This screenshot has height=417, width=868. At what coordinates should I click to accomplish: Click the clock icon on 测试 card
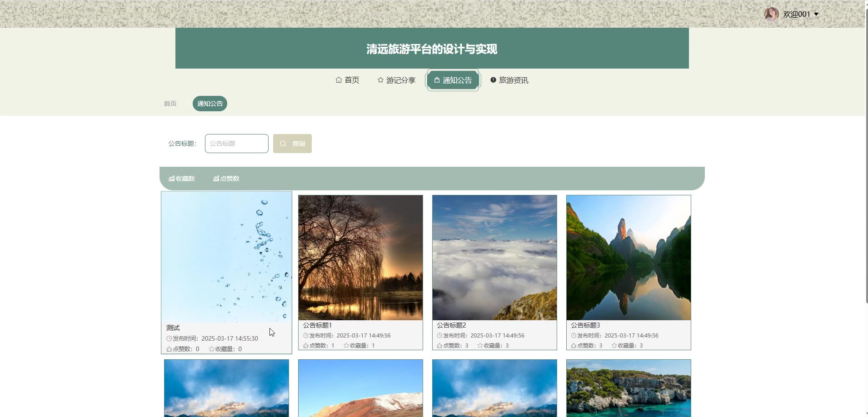pos(169,338)
